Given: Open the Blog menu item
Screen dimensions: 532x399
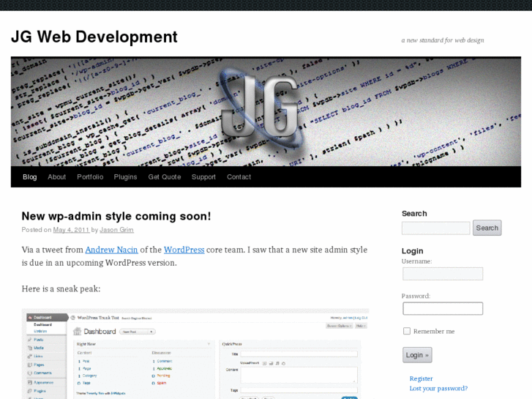Looking at the screenshot, I should click(29, 177).
